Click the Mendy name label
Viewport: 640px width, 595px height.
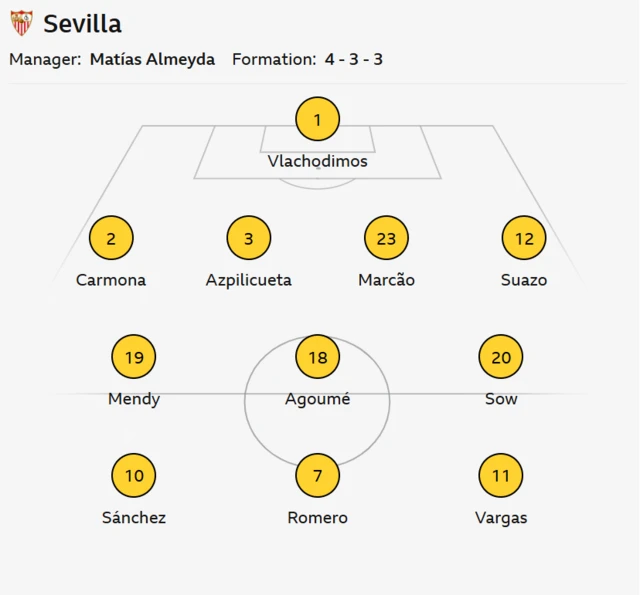click(x=134, y=399)
